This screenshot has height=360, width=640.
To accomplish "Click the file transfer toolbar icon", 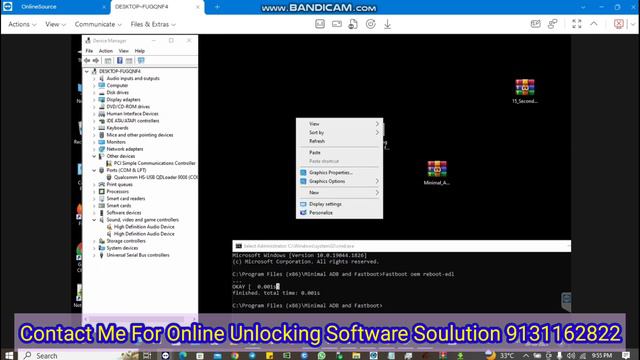I will [353, 24].
